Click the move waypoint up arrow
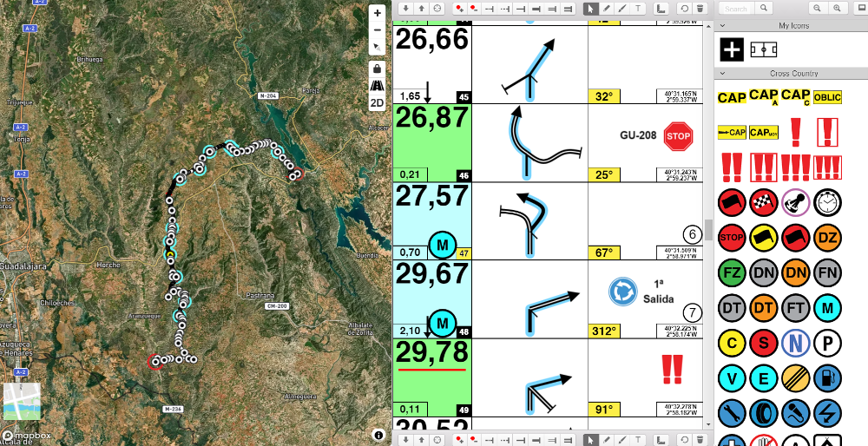This screenshot has width=868, height=446. pyautogui.click(x=421, y=9)
